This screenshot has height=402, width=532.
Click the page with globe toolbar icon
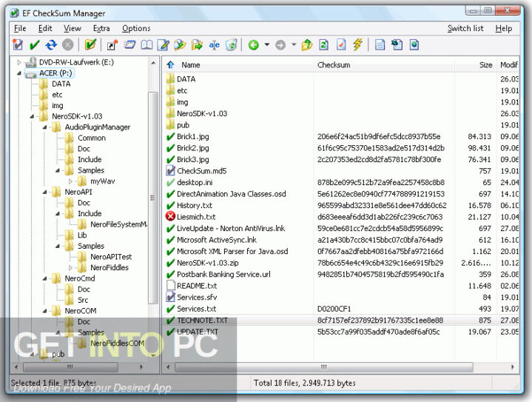click(414, 44)
